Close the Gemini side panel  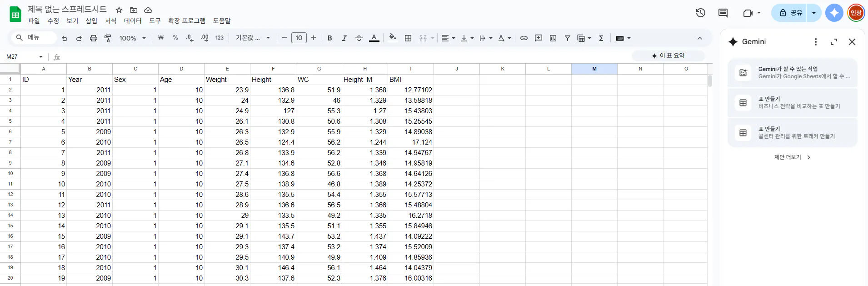[x=852, y=42]
